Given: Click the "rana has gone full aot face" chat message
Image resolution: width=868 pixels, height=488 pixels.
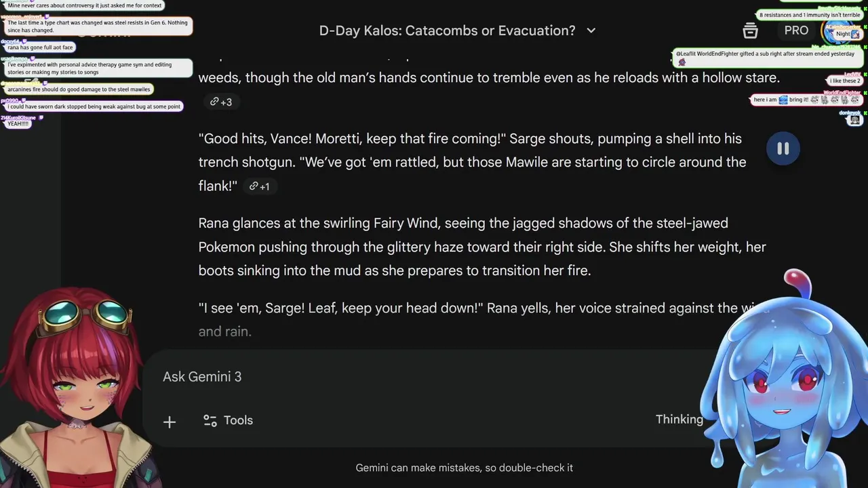Looking at the screenshot, I should tap(40, 47).
